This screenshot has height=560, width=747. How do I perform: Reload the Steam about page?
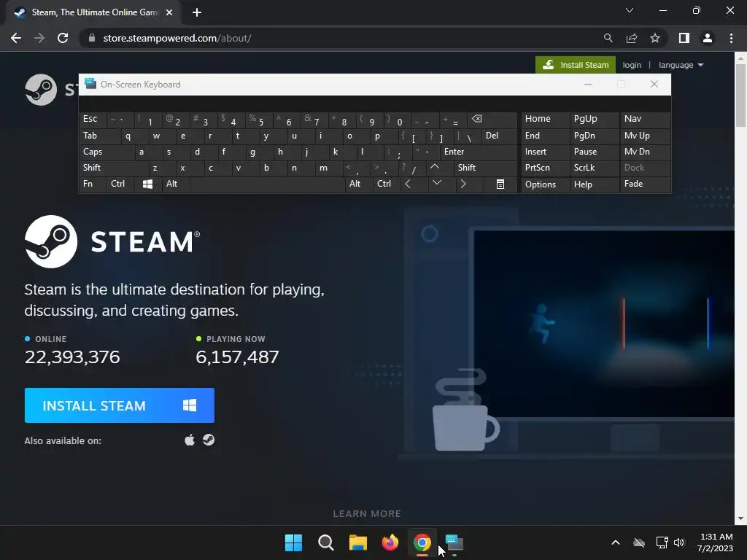pos(63,38)
